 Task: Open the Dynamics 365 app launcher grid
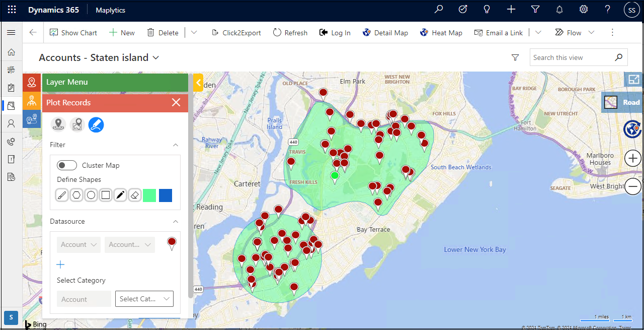coord(12,10)
